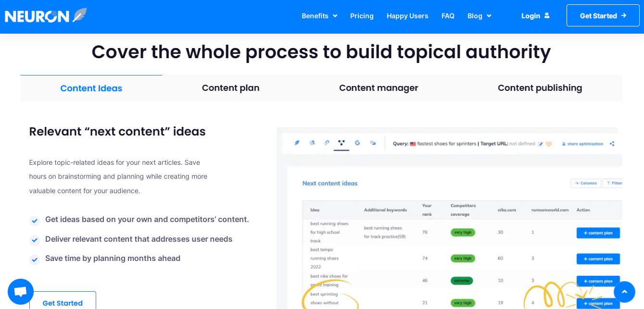
Task: Click the Columns button in screenshot
Action: (x=586, y=183)
